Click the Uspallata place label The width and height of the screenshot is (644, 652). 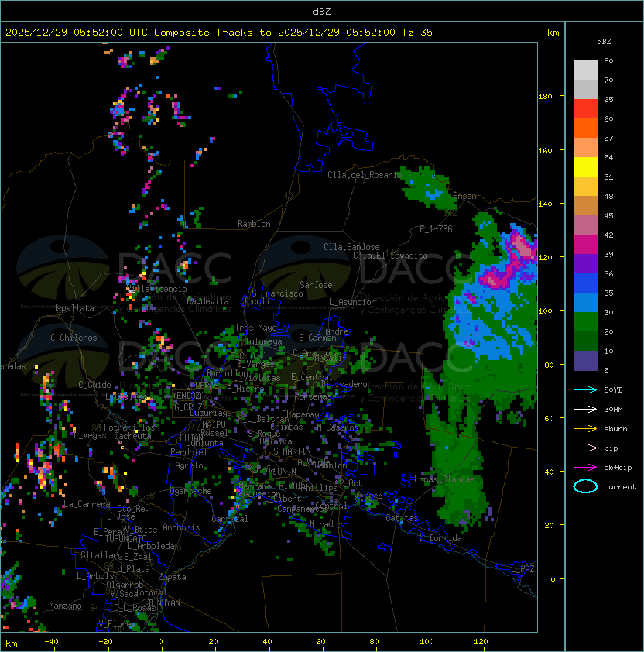[x=73, y=308]
